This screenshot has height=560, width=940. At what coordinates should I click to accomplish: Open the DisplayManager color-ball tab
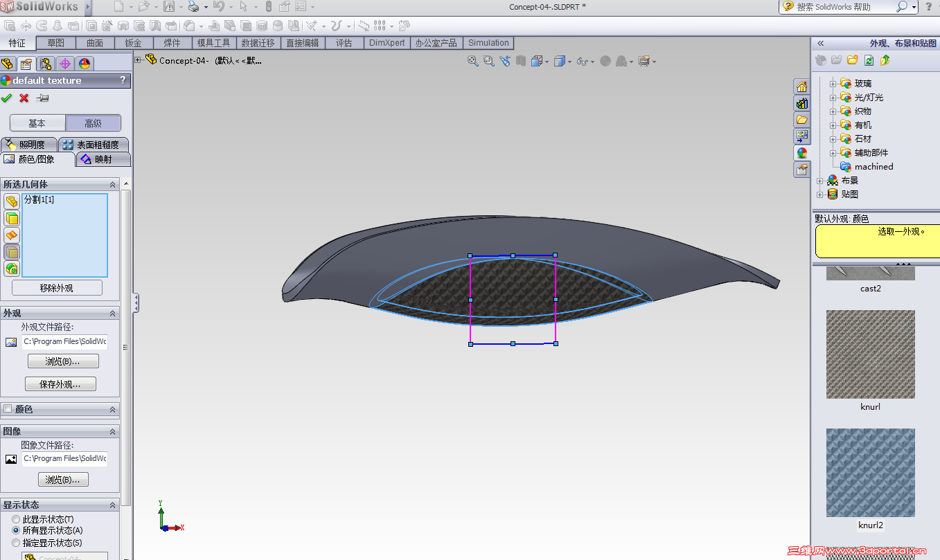(85, 64)
